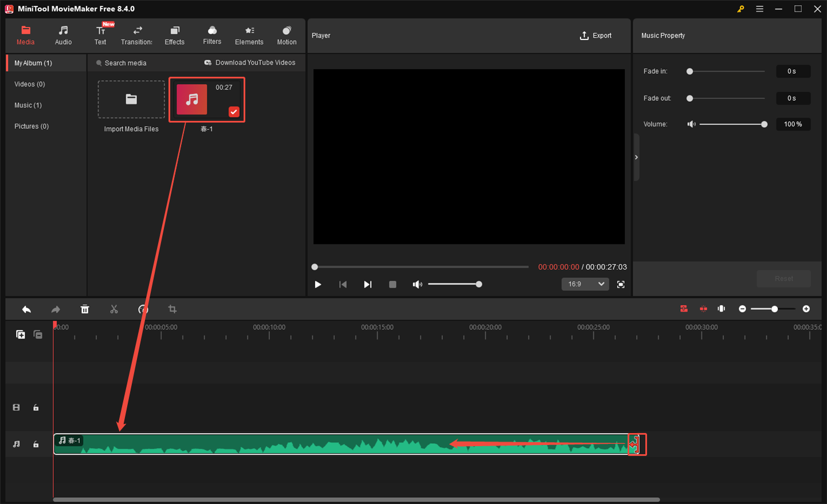
Task: Lock the music track
Action: [x=36, y=444]
